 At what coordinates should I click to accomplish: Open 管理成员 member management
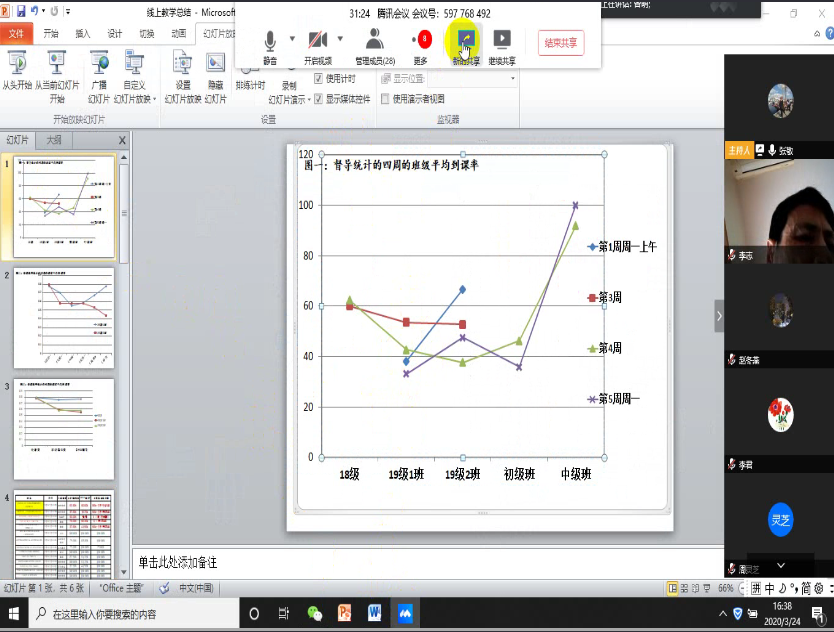point(374,41)
